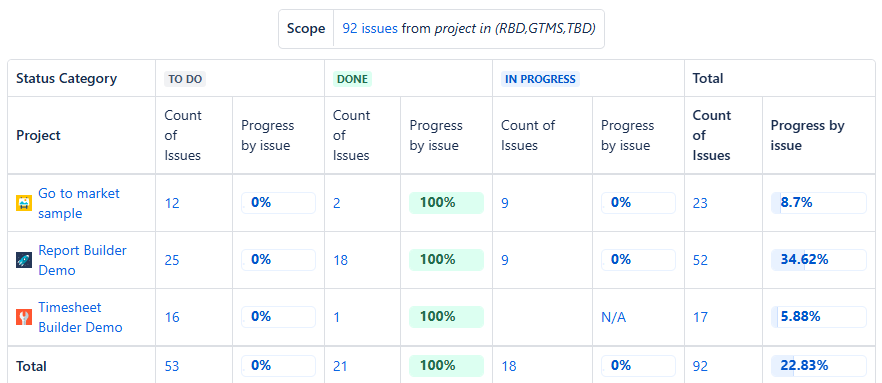Screen dimensions: 882x383
Task: Click Report Builder Demo To Do 0% bar
Action: (x=278, y=259)
